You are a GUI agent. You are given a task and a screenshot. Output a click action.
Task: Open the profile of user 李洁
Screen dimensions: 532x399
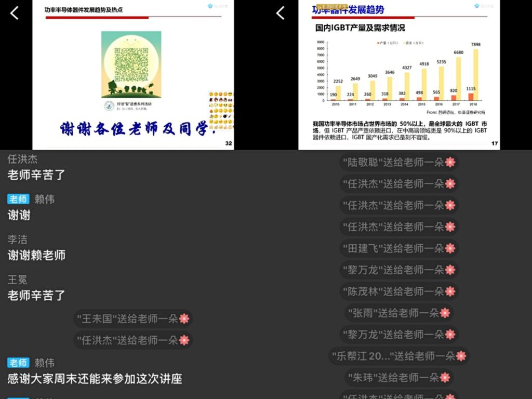click(x=17, y=240)
